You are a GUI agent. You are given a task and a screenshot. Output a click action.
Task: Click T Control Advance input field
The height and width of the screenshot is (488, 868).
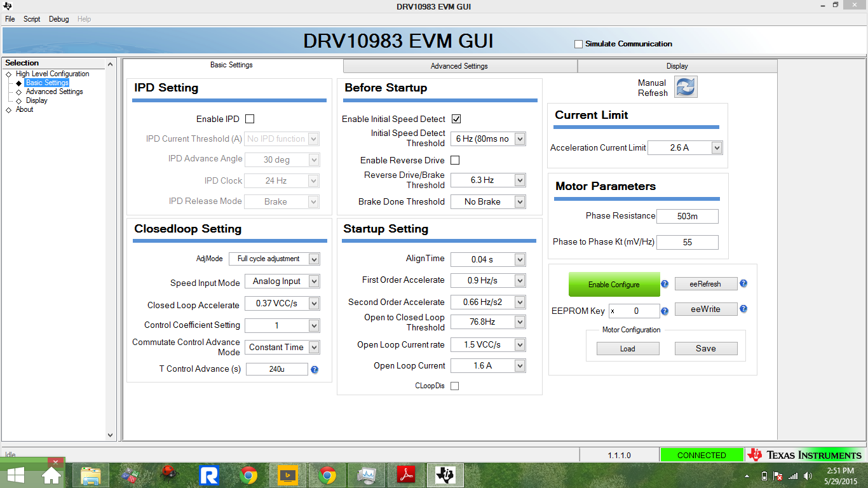click(x=277, y=369)
